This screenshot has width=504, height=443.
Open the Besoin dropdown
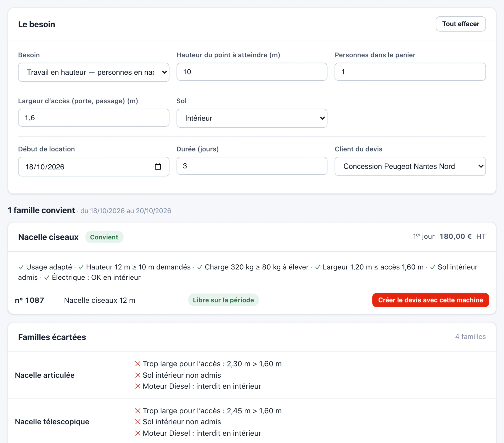click(x=94, y=72)
